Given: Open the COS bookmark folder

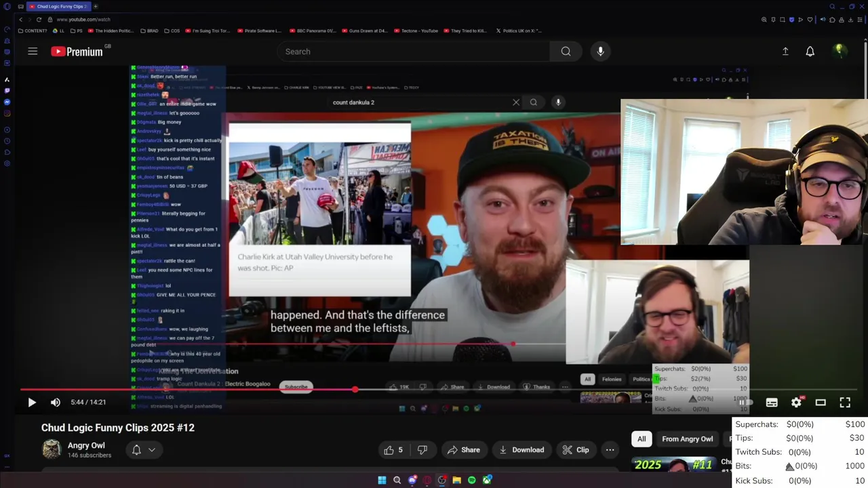Looking at the screenshot, I should (x=172, y=30).
